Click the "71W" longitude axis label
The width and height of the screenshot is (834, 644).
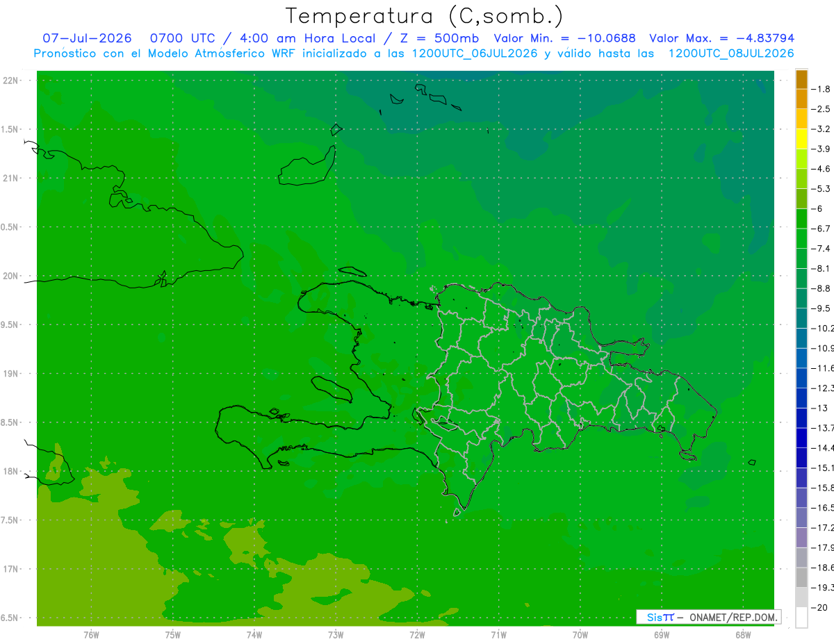498,634
